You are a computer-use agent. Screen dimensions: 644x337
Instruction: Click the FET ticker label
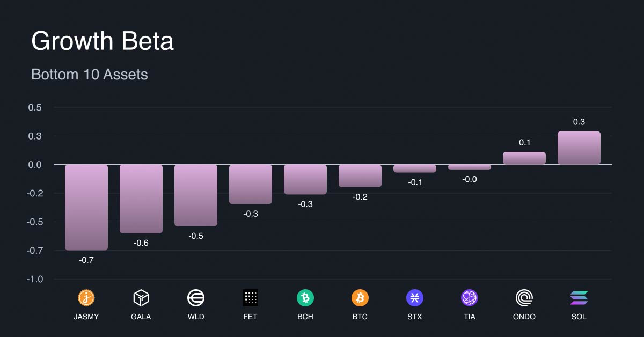click(x=251, y=317)
